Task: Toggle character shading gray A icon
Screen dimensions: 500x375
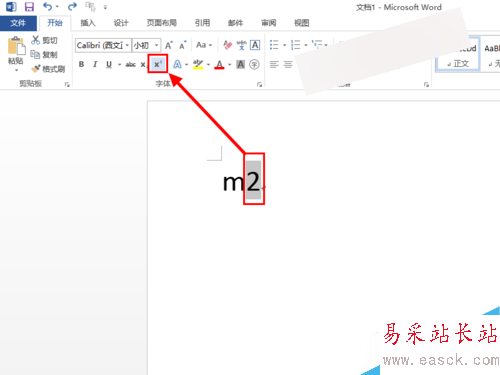Action: point(240,64)
